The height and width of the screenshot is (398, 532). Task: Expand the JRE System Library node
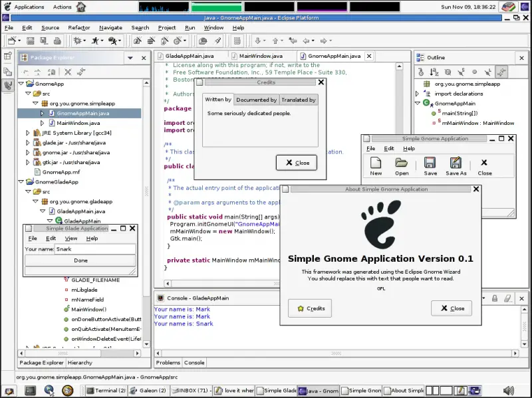[28, 133]
